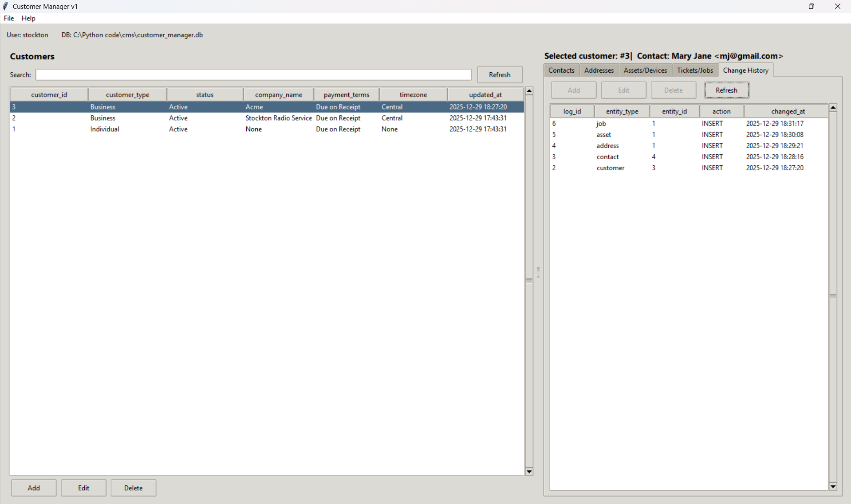Close the Customer Manager window
This screenshot has height=504, width=851.
pyautogui.click(x=838, y=6)
